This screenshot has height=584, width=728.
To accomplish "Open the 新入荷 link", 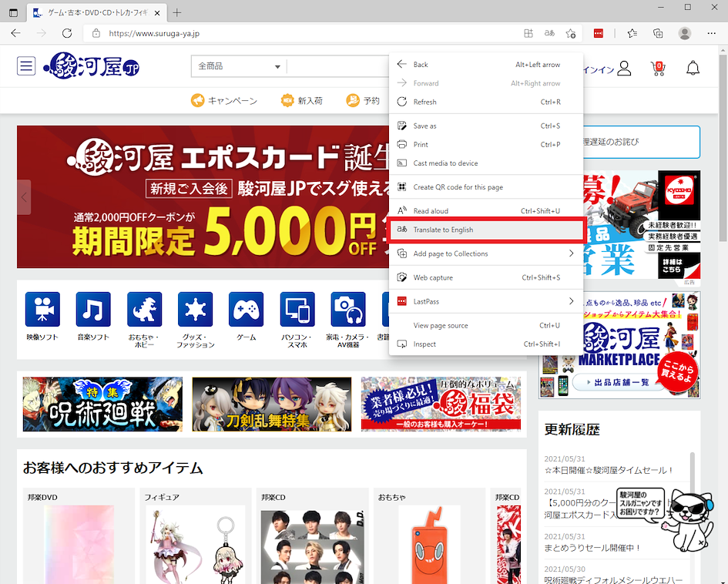I will 302,100.
